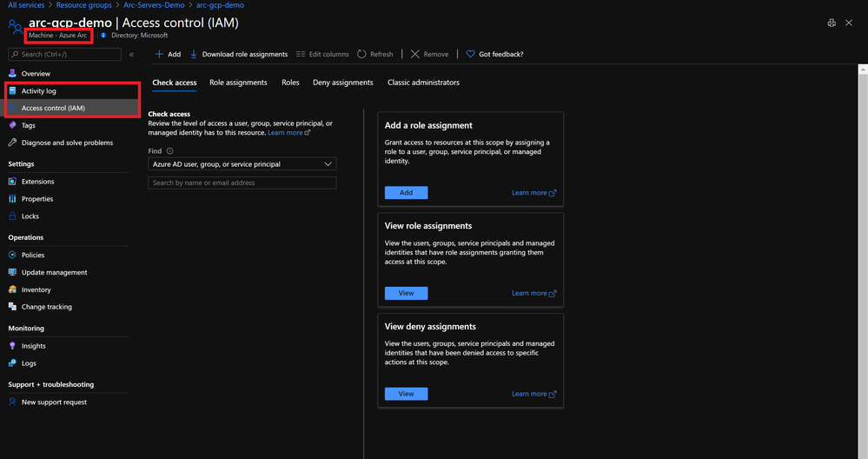The image size is (868, 459).
Task: Click the Find info icon
Action: click(170, 151)
